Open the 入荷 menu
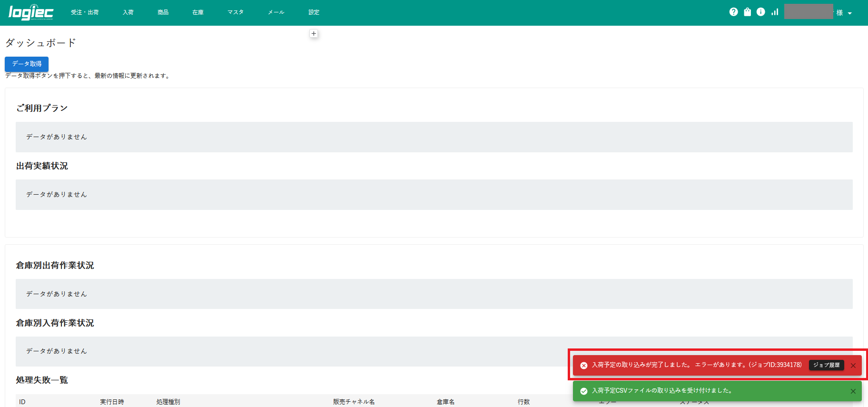 click(x=128, y=12)
